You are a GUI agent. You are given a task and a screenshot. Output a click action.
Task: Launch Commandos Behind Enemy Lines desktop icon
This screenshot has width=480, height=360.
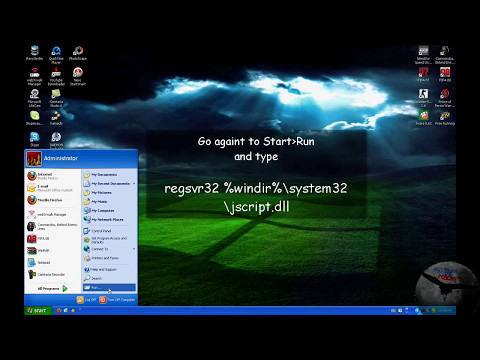coord(445,55)
